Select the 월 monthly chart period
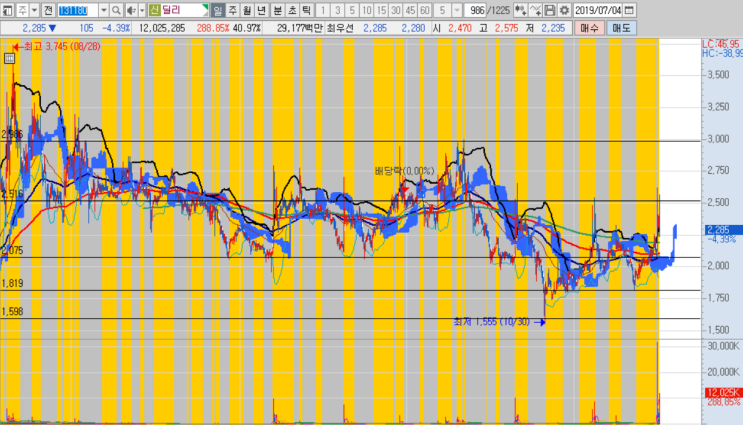 (x=247, y=10)
